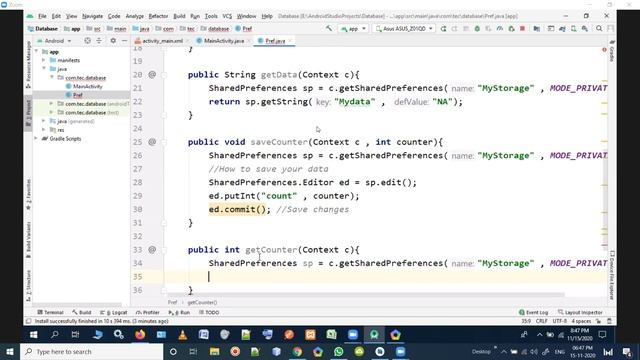Click the WhatsApp icon in lower taskbar

(338, 351)
